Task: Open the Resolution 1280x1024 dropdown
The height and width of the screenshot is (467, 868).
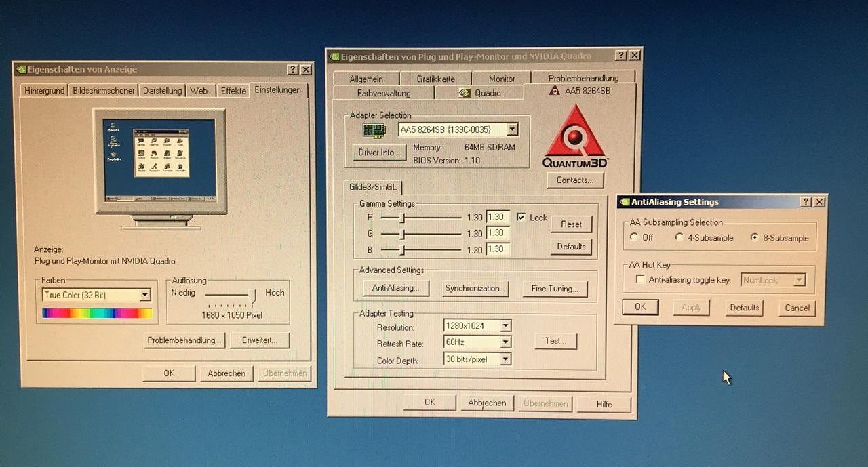Action: pos(505,326)
